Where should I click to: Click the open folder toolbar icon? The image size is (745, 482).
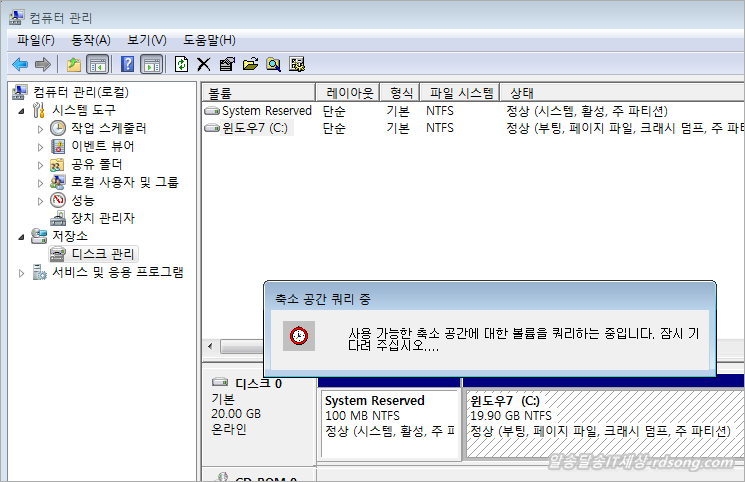coord(250,64)
